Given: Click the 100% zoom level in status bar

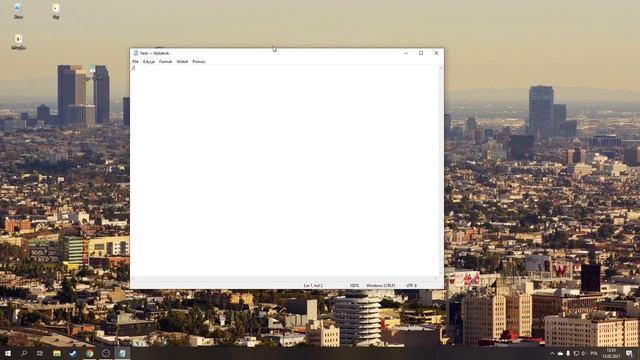Looking at the screenshot, I should [x=354, y=286].
